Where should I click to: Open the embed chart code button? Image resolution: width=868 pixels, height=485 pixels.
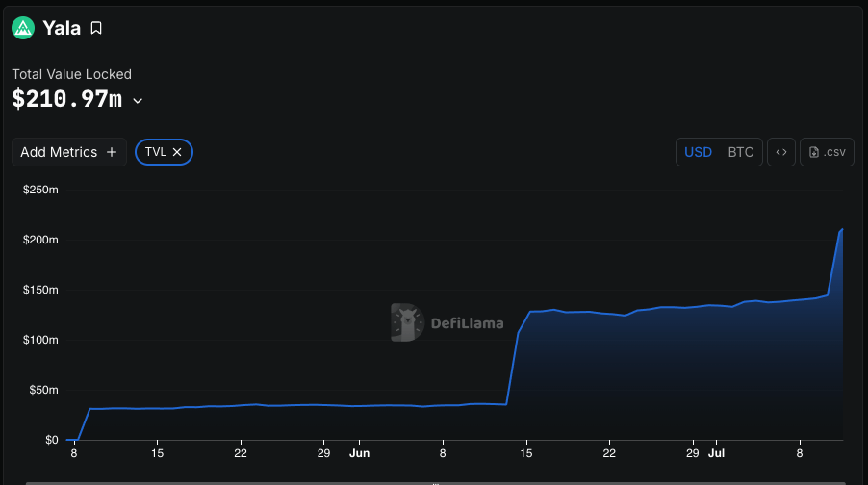[x=781, y=152]
